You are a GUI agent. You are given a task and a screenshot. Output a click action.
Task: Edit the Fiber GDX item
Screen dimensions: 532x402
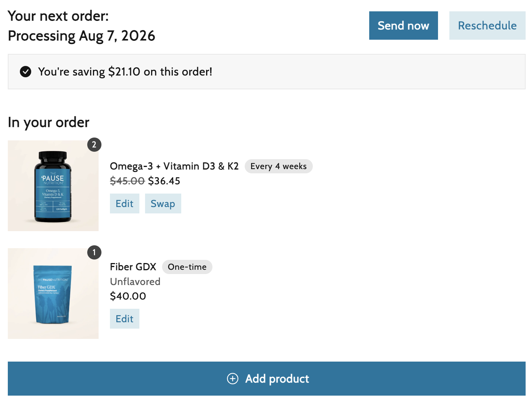tap(124, 319)
